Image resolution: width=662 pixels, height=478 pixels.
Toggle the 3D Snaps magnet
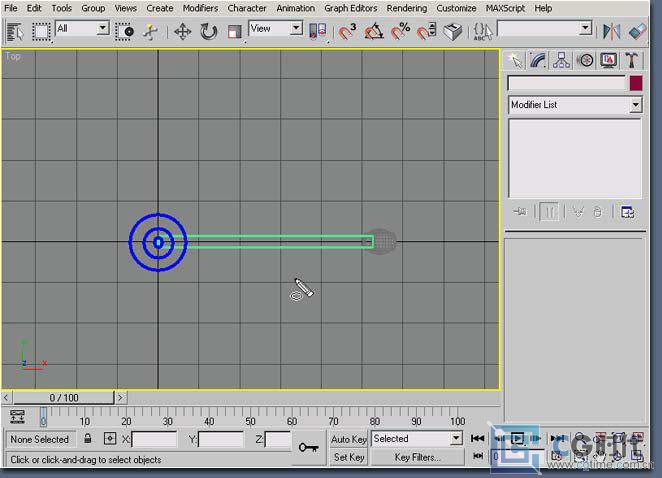pyautogui.click(x=347, y=32)
